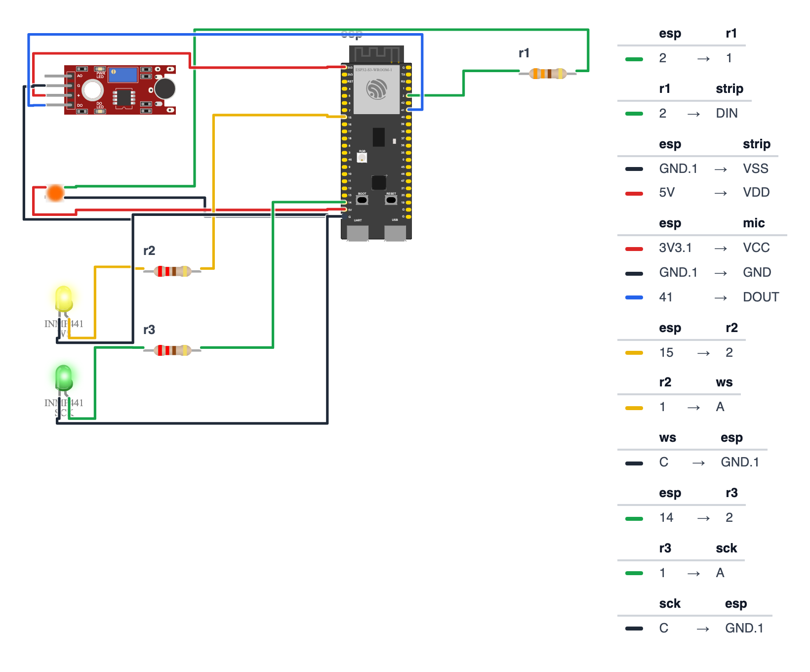Image resolution: width=810 pixels, height=672 pixels.
Task: Click the r2 label on the canvas
Action: [149, 251]
